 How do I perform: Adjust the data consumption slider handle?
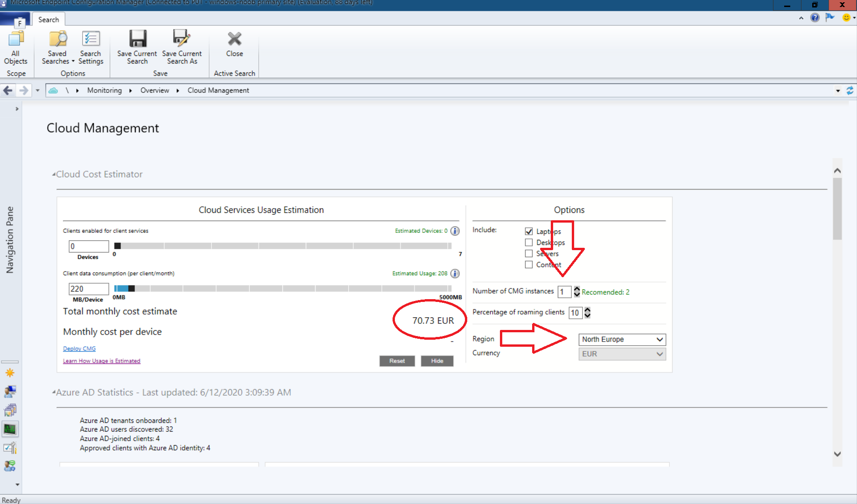point(132,288)
